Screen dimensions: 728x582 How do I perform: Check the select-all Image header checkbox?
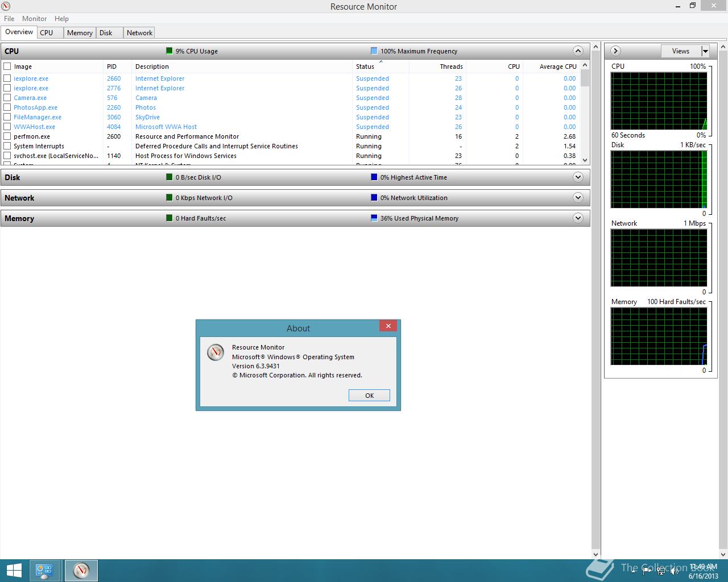pos(7,66)
